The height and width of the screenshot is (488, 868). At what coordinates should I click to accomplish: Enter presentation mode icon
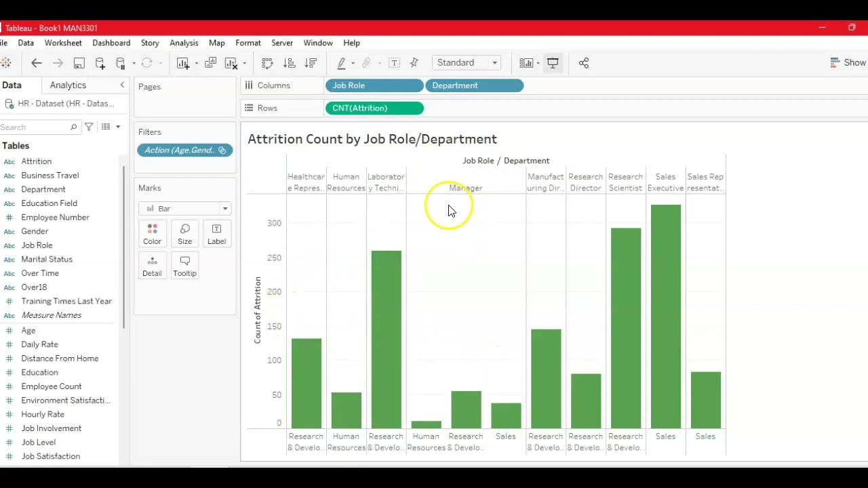553,63
